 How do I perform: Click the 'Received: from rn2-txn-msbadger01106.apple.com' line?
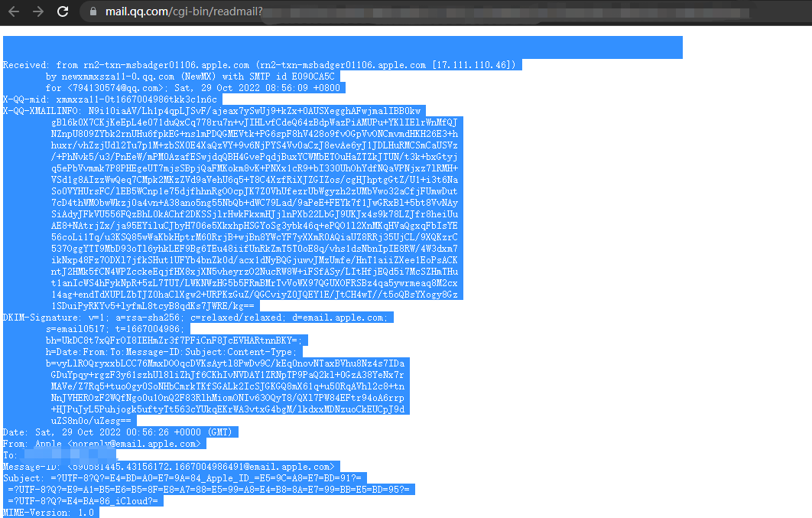point(259,65)
